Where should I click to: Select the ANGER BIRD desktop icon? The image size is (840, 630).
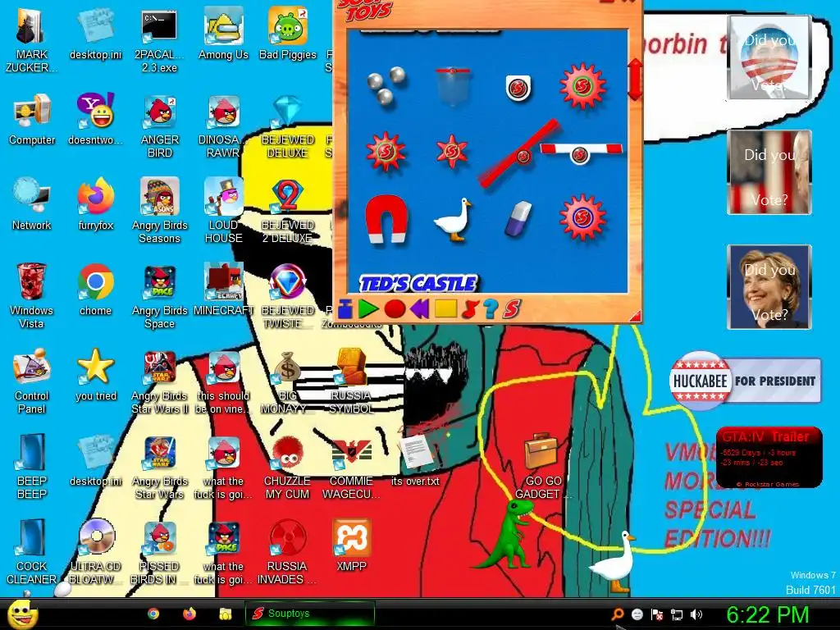coord(160,126)
